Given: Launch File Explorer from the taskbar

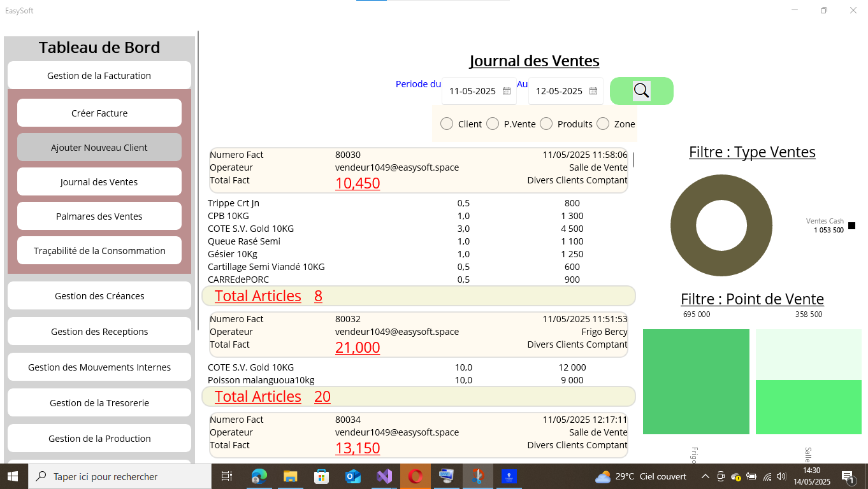Looking at the screenshot, I should click(x=290, y=476).
